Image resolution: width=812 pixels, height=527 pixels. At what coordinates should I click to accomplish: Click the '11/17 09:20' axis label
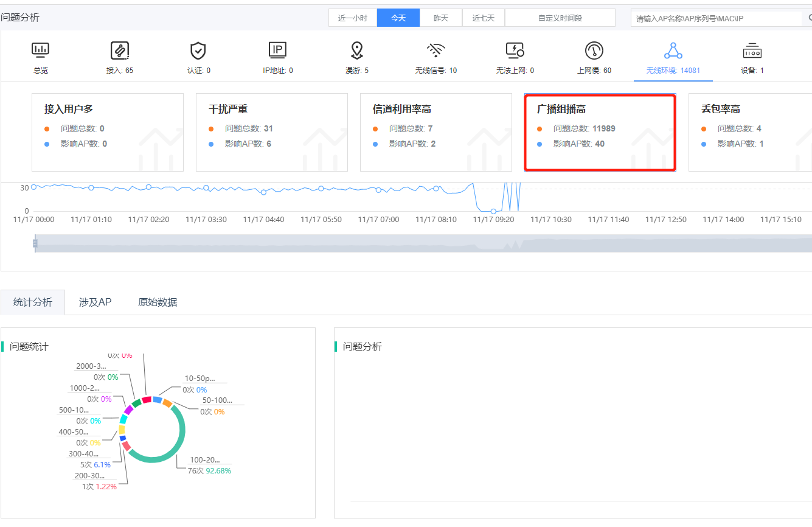pyautogui.click(x=494, y=219)
